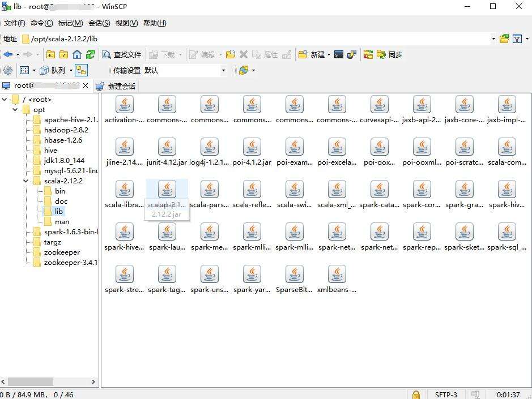Collapse the / <root> tree node
The width and height of the screenshot is (532, 399).
[5, 100]
